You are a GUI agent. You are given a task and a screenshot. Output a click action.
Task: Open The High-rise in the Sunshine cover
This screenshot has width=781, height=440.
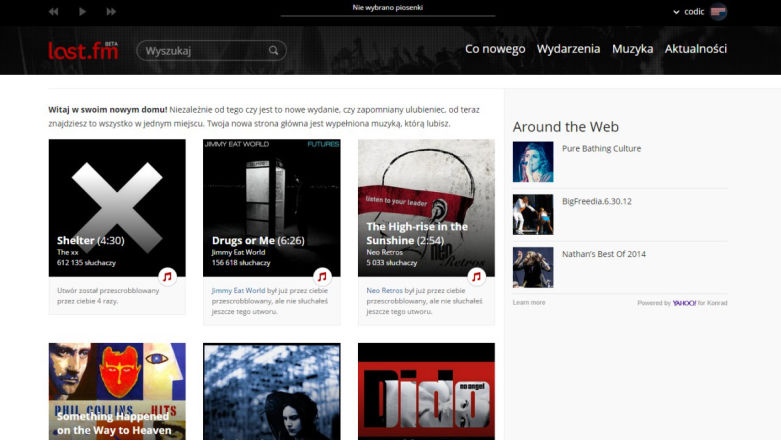coord(426,208)
